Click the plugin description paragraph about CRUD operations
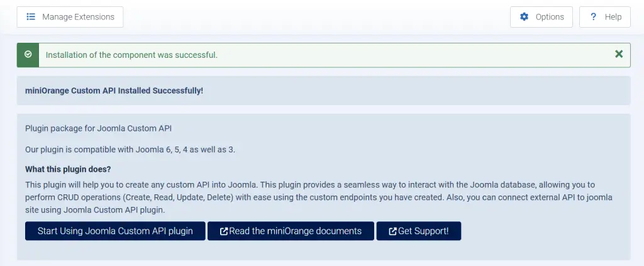The image size is (644, 266). (x=314, y=197)
